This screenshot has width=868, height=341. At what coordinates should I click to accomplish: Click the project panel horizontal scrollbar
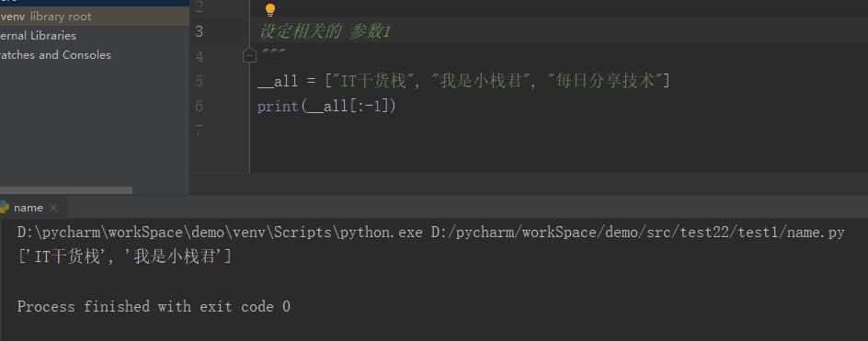[66, 190]
